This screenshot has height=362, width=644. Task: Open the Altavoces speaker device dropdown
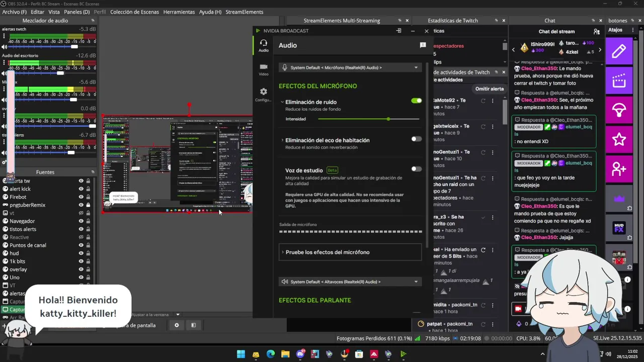click(x=350, y=282)
